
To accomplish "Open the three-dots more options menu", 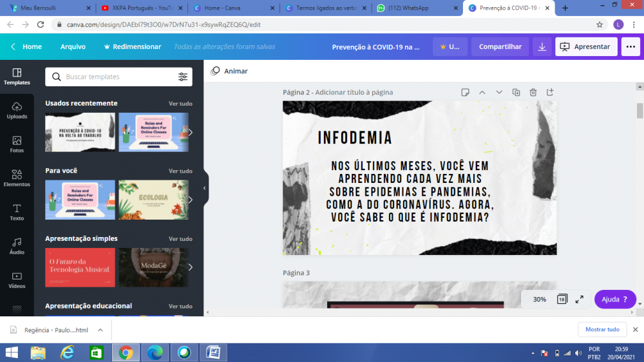I will click(630, 47).
